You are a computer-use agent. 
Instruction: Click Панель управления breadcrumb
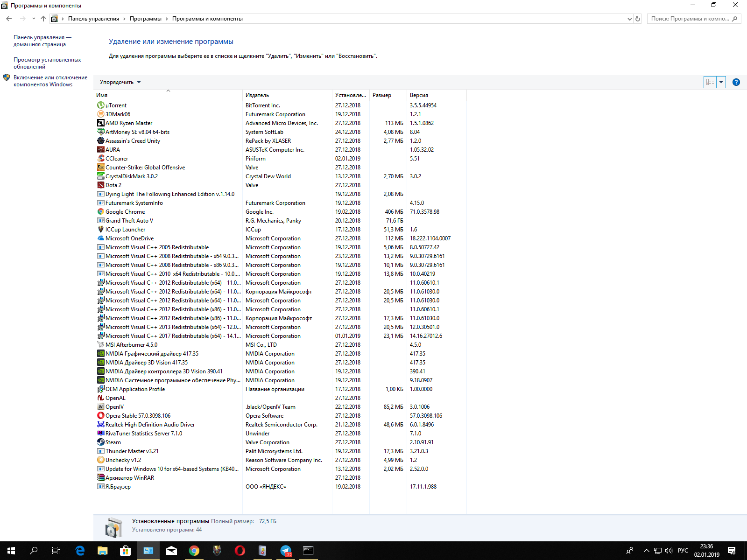point(93,19)
